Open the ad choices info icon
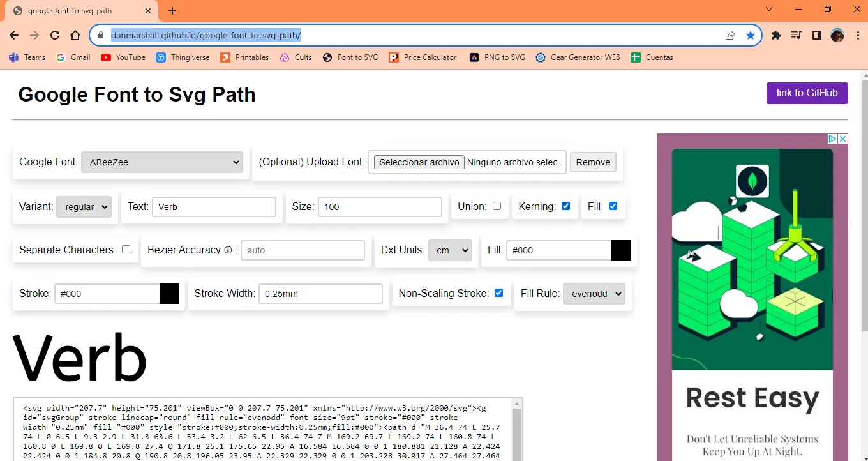 [x=832, y=139]
